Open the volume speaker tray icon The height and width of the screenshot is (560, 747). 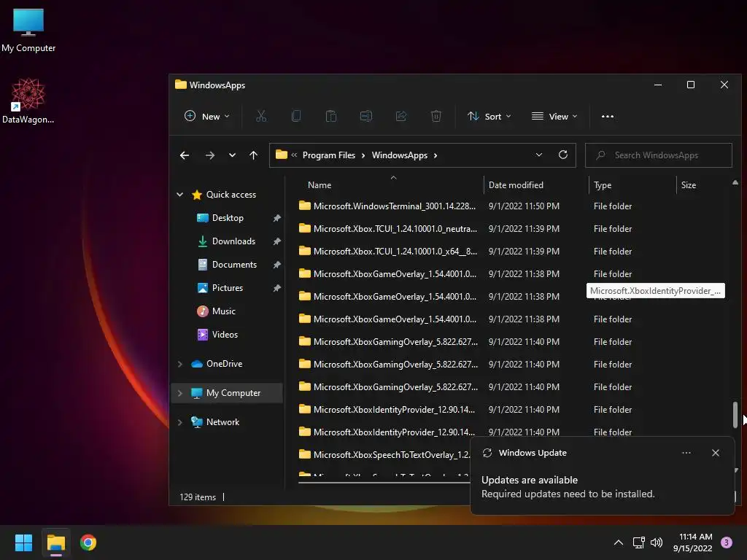pos(657,542)
